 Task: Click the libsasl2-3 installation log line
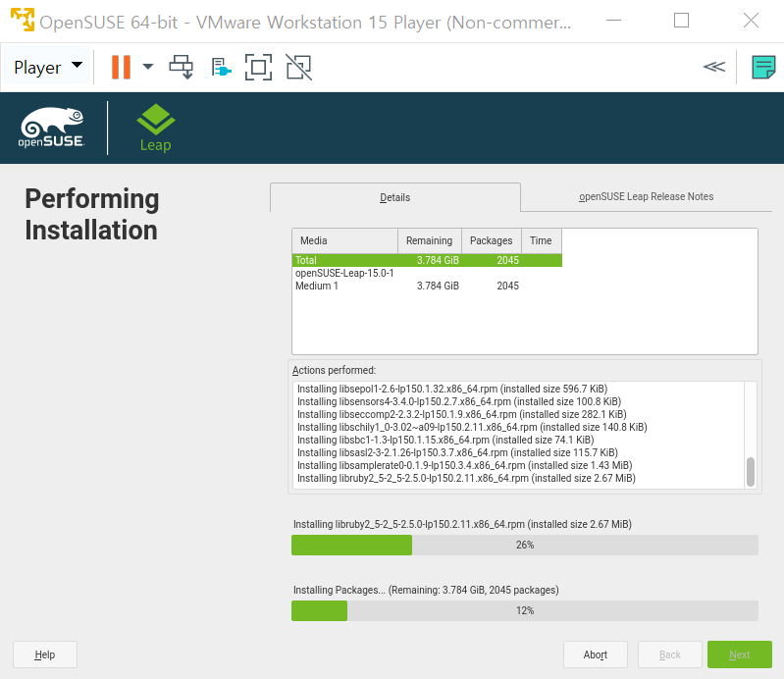pyautogui.click(x=457, y=452)
